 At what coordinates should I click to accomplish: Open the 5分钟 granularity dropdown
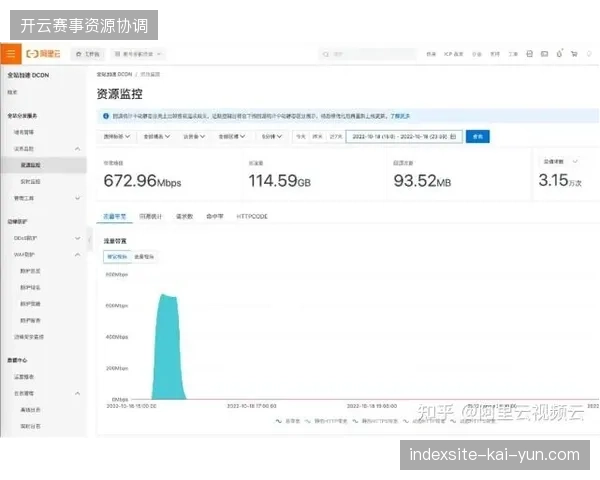coord(272,137)
